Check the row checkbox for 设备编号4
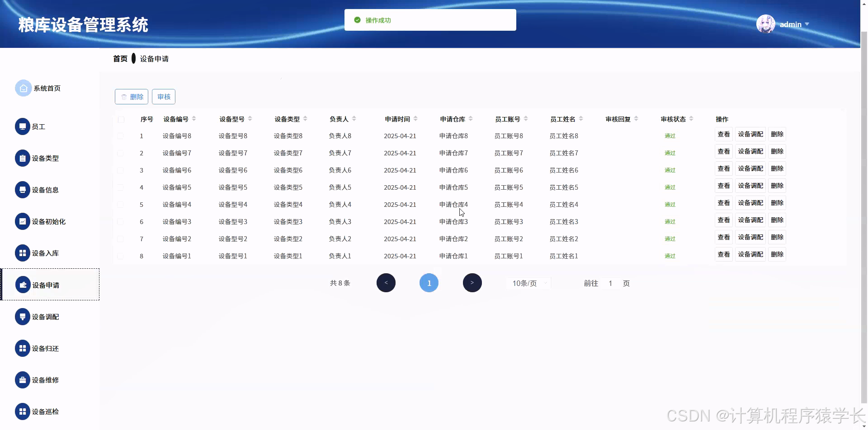 click(120, 205)
